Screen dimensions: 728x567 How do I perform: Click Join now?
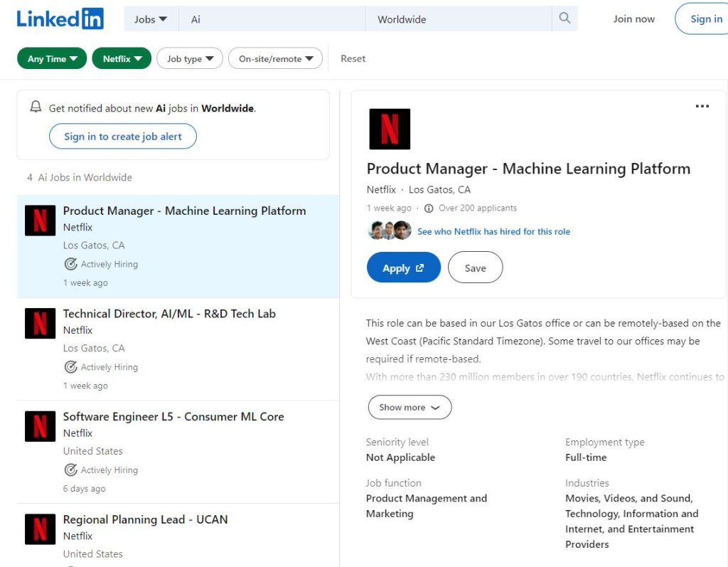point(633,19)
